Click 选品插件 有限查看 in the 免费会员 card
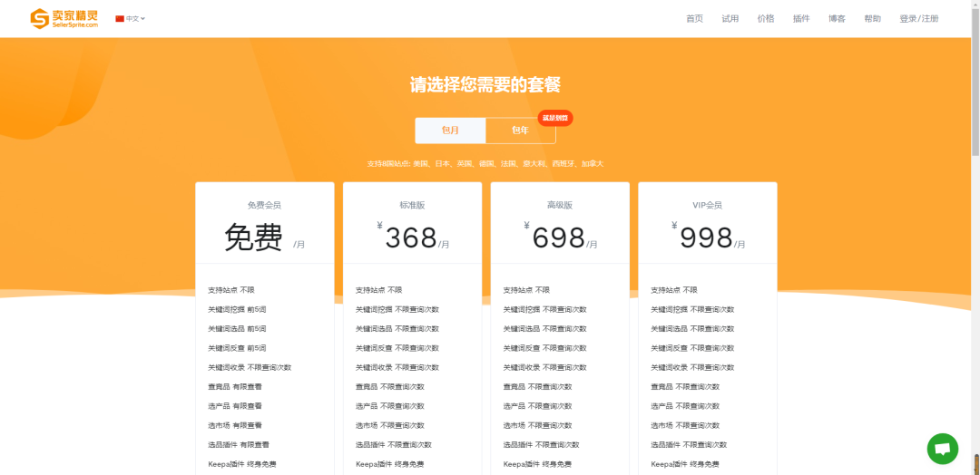 coord(239,445)
